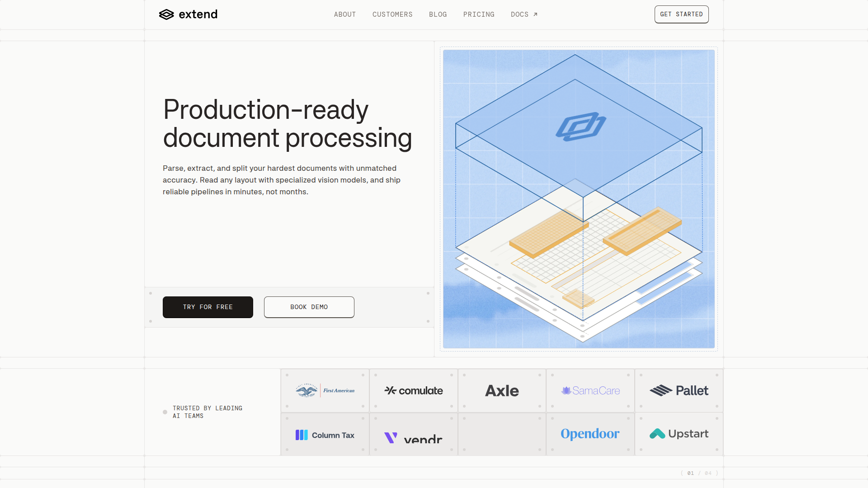
Task: Go to the Customers page
Action: coord(392,14)
